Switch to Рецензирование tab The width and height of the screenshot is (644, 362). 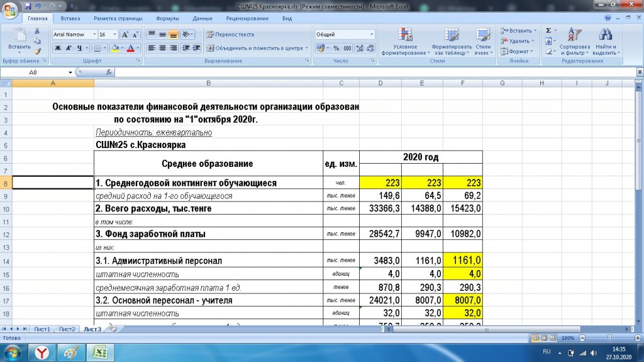247,18
